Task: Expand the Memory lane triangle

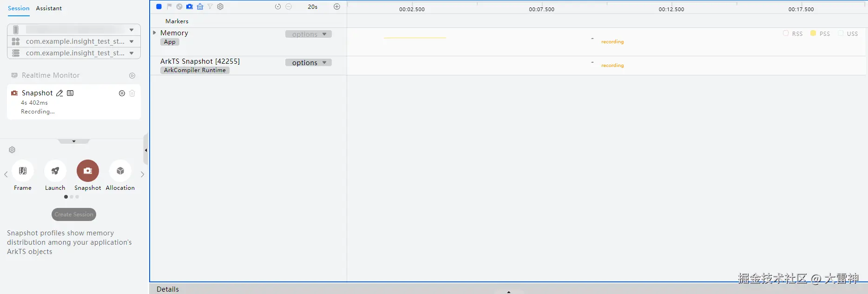Action: coord(154,33)
